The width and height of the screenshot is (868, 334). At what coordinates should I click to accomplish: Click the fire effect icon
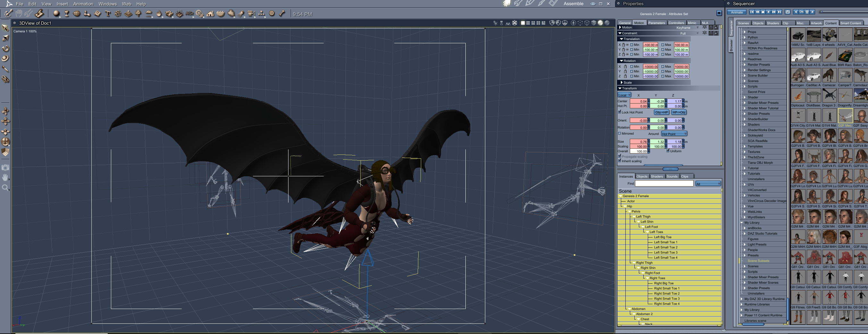pos(159,13)
